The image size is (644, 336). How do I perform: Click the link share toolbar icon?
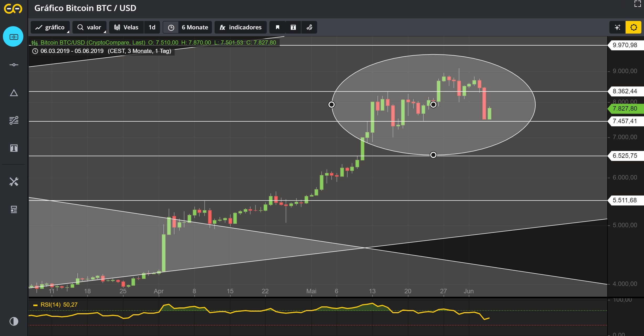coord(309,27)
